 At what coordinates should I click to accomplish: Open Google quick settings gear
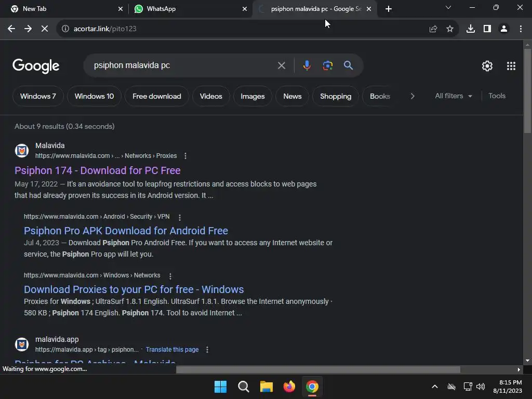pyautogui.click(x=487, y=66)
